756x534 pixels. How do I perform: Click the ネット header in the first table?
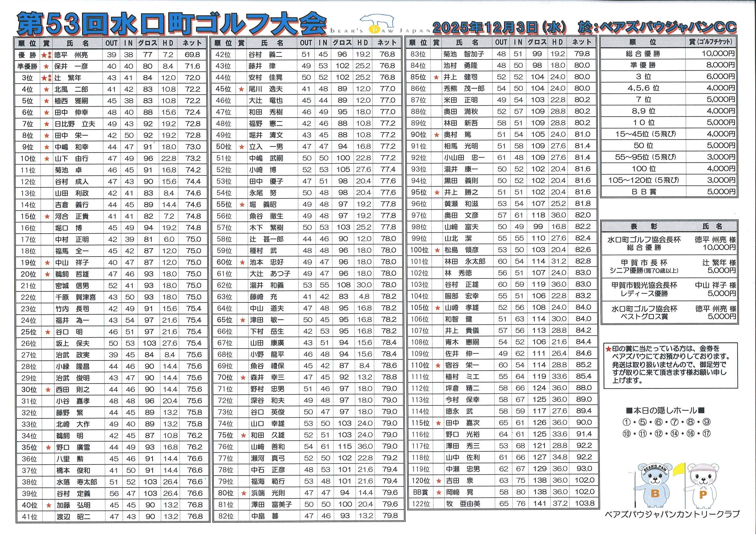click(192, 43)
